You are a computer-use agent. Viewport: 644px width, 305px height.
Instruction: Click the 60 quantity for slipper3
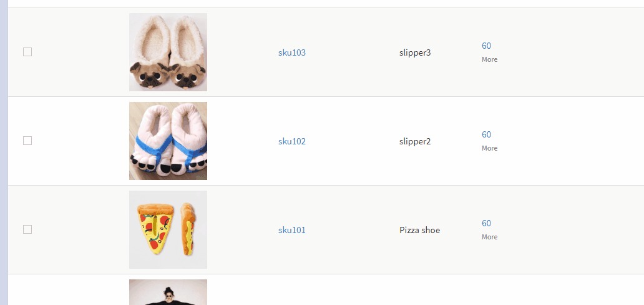(486, 46)
